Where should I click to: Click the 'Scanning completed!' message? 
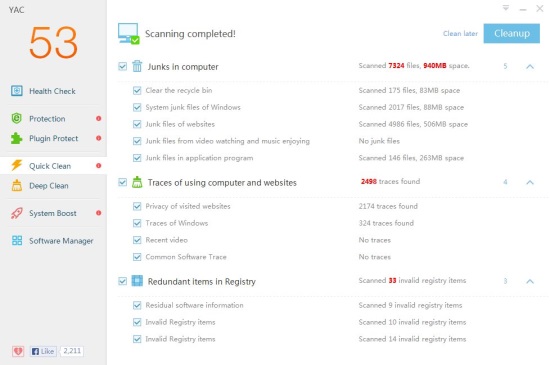pos(190,34)
